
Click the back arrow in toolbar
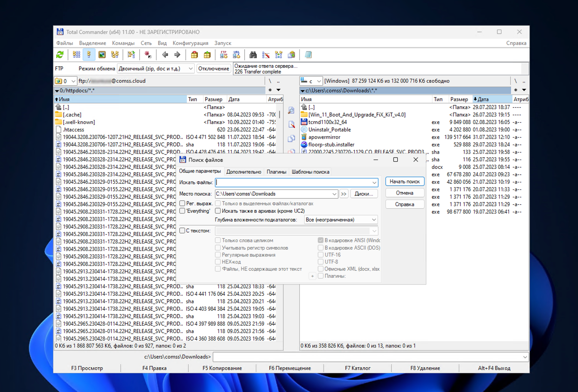165,55
